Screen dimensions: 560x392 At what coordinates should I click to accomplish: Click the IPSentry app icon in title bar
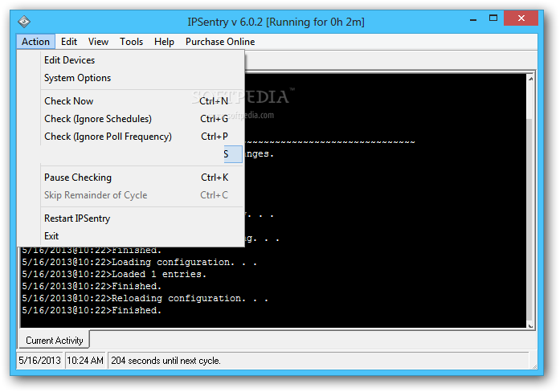(x=24, y=22)
